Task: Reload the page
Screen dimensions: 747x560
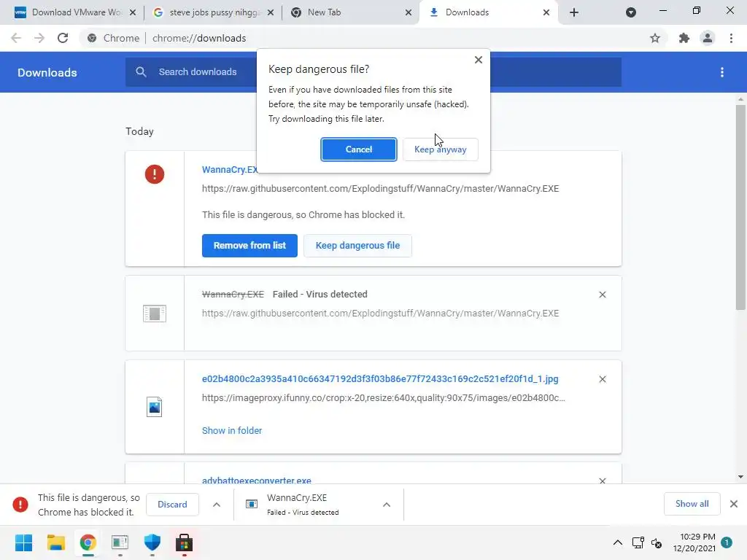Action: 63,38
